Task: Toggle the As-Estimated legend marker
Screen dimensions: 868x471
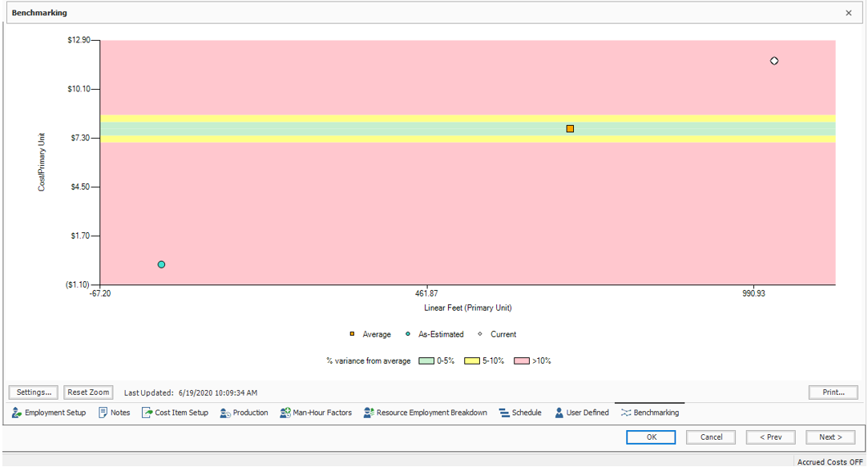Action: (407, 334)
